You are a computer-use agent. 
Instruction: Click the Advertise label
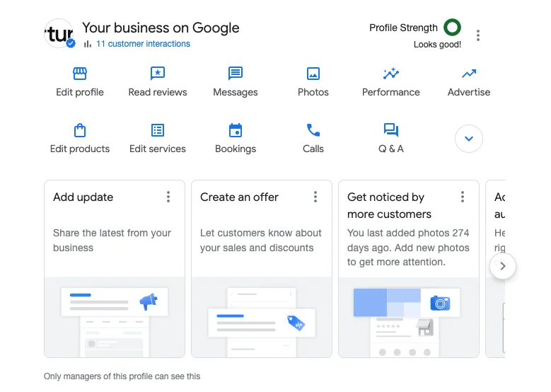(469, 92)
